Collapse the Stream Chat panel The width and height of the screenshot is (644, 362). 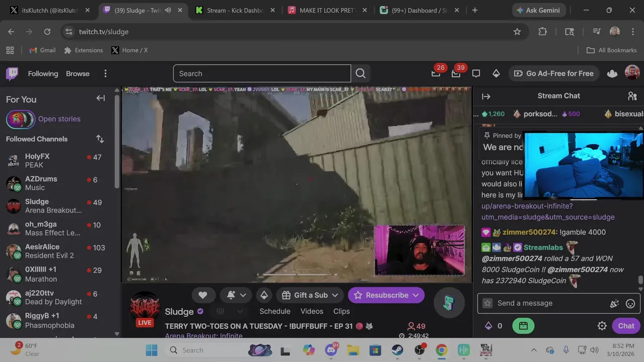coord(486,96)
